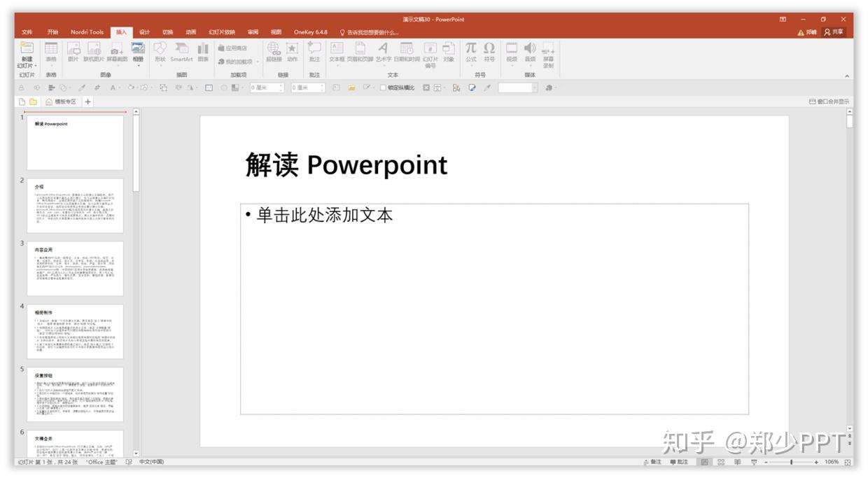Image resolution: width=868 pixels, height=478 pixels.
Task: Click the yellow folder icon in tab bar
Action: tap(34, 101)
